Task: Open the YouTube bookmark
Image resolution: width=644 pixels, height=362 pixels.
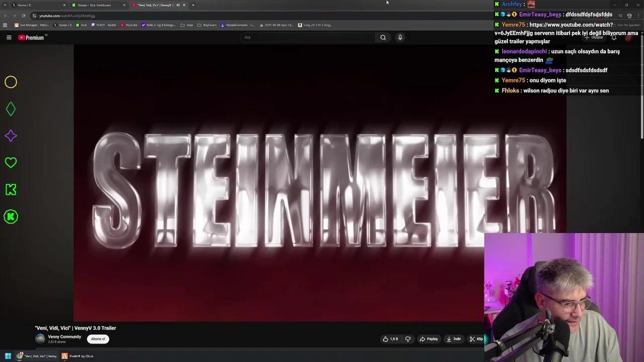Action: [129, 25]
